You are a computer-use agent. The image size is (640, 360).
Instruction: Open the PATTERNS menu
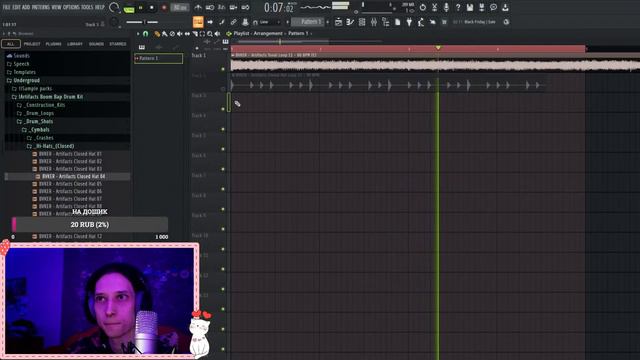41,7
